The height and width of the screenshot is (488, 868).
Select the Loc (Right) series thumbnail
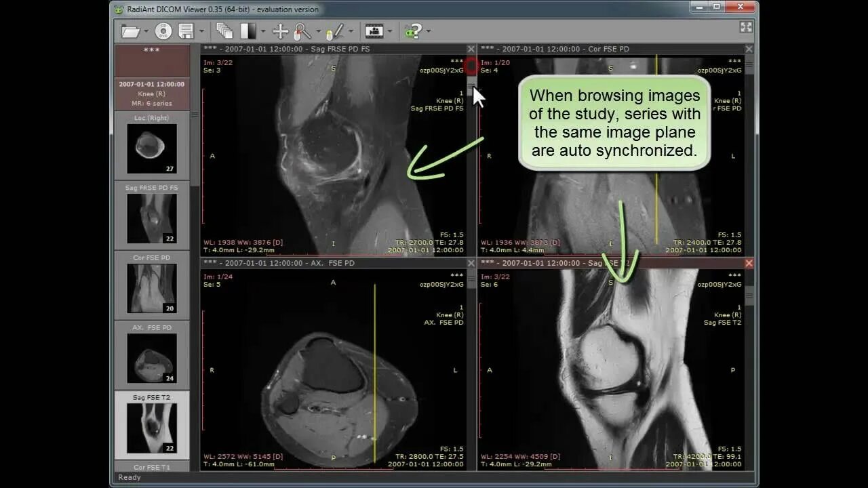(152, 146)
